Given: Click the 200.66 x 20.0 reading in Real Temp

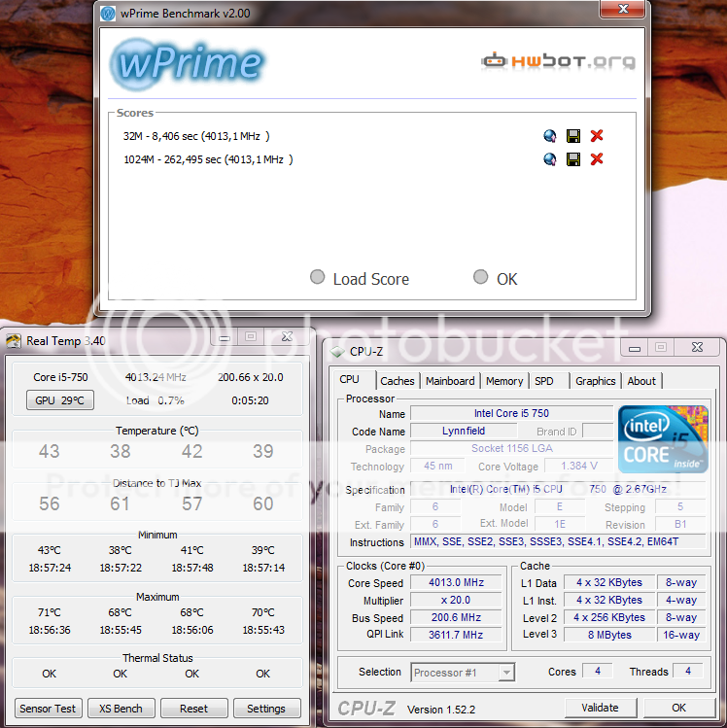Looking at the screenshot, I should point(250,377).
